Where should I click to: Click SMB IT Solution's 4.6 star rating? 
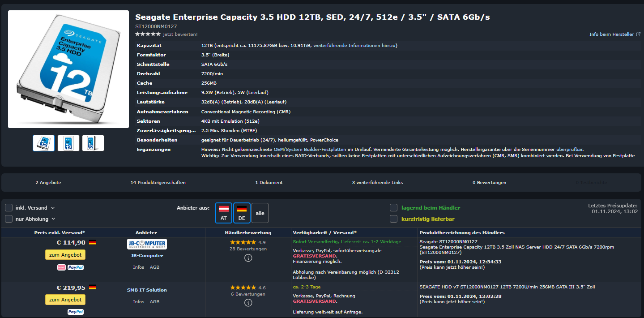click(243, 288)
